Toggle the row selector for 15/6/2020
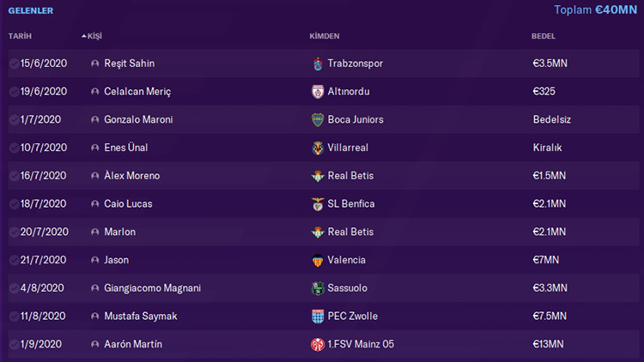This screenshot has width=644, height=362. click(x=14, y=63)
